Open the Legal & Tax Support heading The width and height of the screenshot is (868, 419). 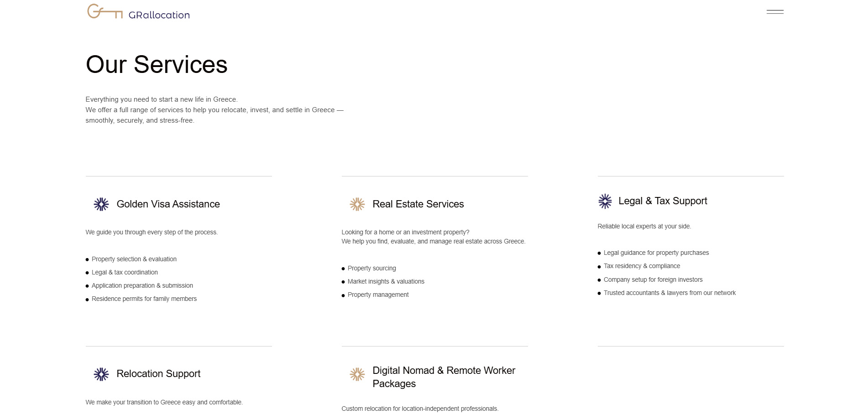[x=663, y=201]
